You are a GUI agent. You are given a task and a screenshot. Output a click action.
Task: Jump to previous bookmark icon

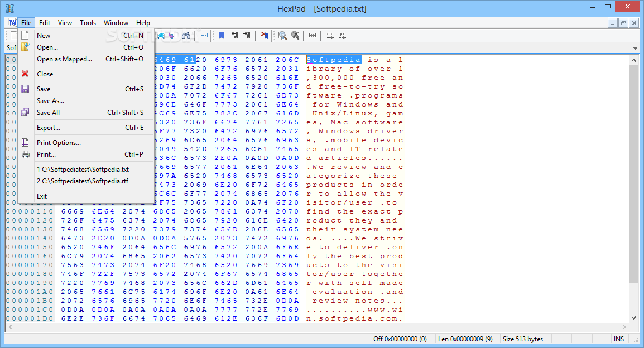(x=234, y=36)
